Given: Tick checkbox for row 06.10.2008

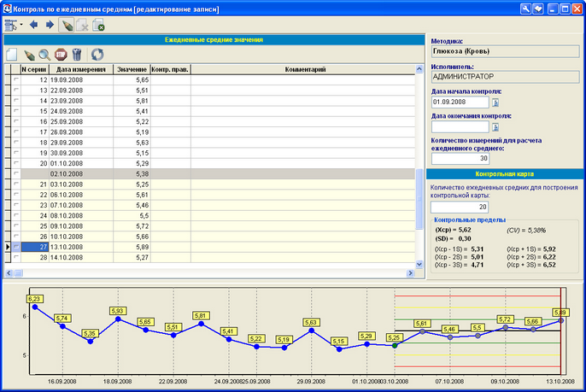Looking at the screenshot, I should (15, 195).
